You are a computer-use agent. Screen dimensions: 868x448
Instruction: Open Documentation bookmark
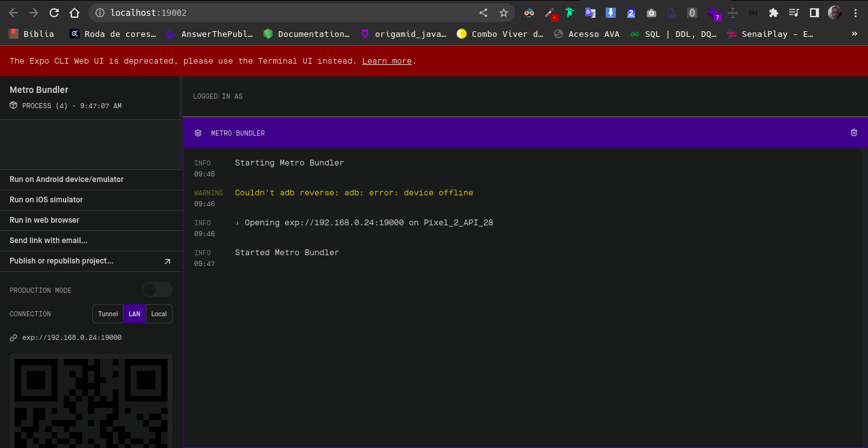(x=306, y=34)
